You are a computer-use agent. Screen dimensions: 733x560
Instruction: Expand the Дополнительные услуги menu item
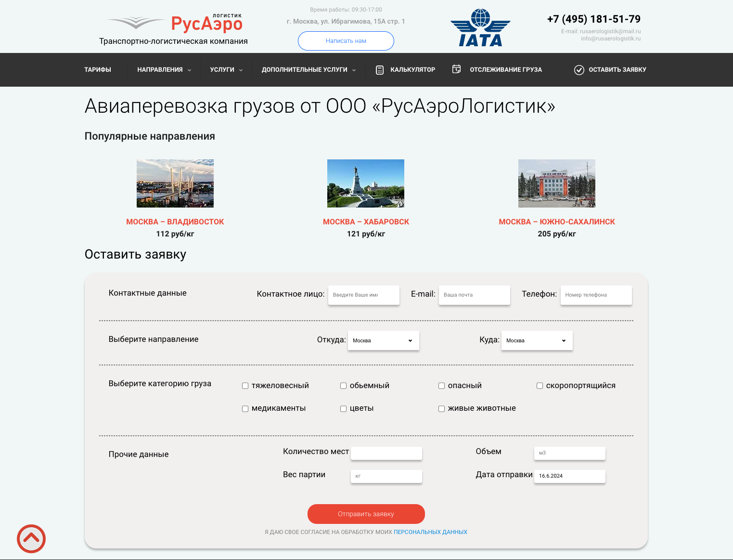(309, 70)
